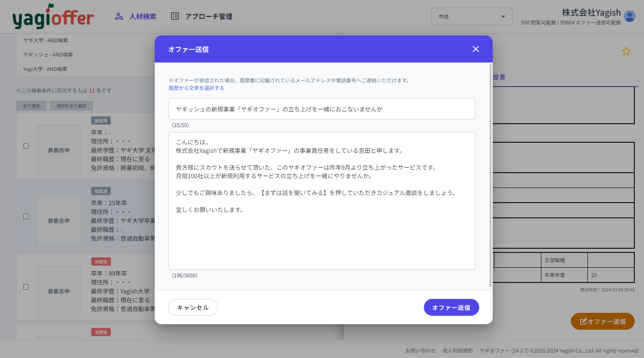Click 履歴から文章を選択する link
644x358 pixels.
(x=196, y=88)
